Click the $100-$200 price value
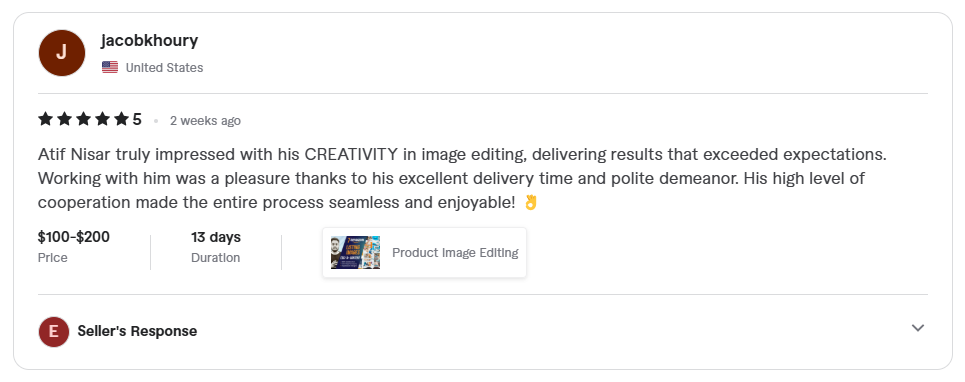This screenshot has width=965, height=382. 74,237
